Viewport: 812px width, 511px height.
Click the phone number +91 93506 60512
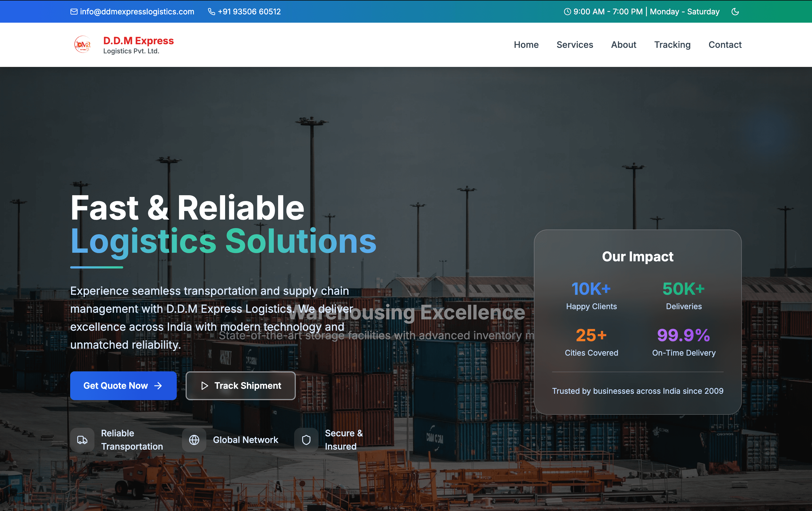pos(249,12)
